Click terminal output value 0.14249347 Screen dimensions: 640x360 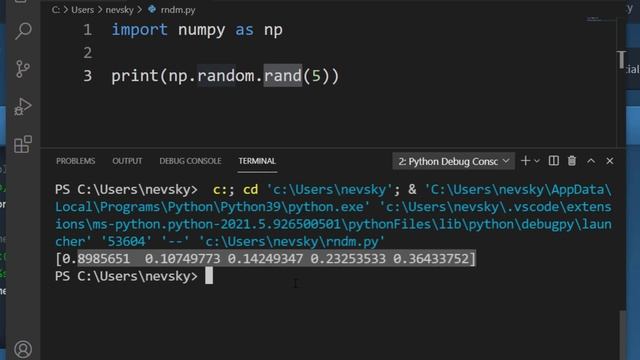(x=265, y=259)
